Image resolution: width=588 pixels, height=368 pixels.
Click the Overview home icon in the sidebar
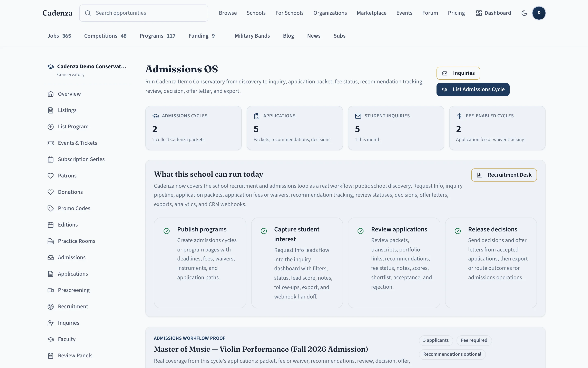coord(51,94)
